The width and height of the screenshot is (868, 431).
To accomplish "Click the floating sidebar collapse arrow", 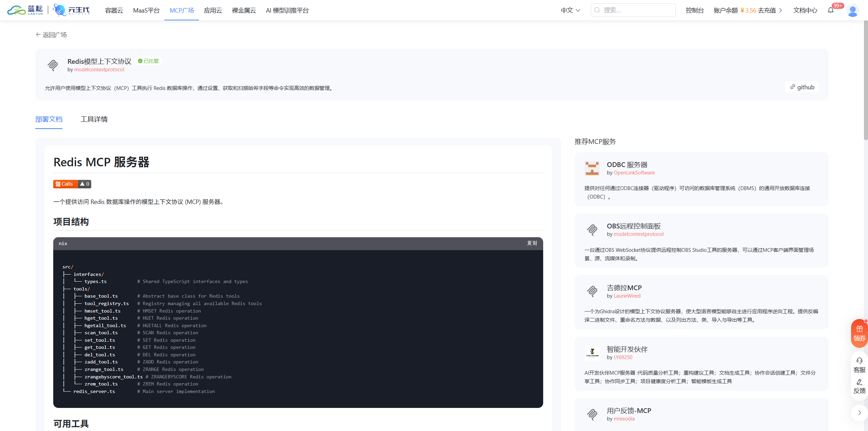I will pyautogui.click(x=859, y=413).
